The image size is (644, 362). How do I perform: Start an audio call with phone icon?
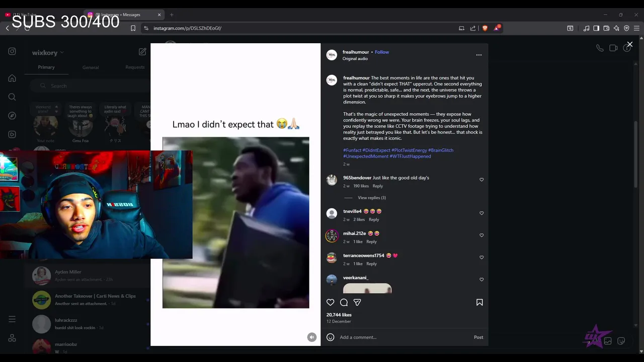click(x=600, y=48)
